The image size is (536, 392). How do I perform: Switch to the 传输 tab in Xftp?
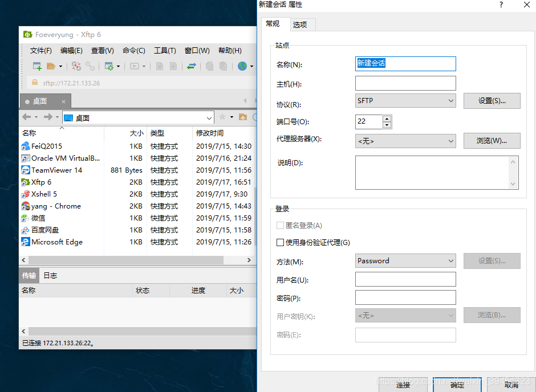click(29, 276)
